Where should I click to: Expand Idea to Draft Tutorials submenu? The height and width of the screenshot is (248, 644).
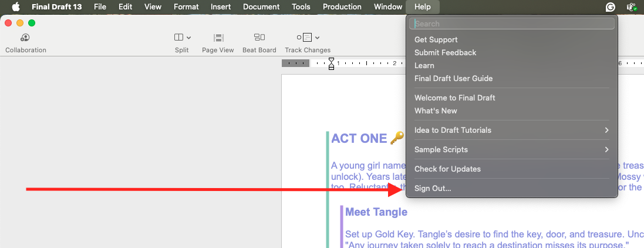click(x=512, y=130)
